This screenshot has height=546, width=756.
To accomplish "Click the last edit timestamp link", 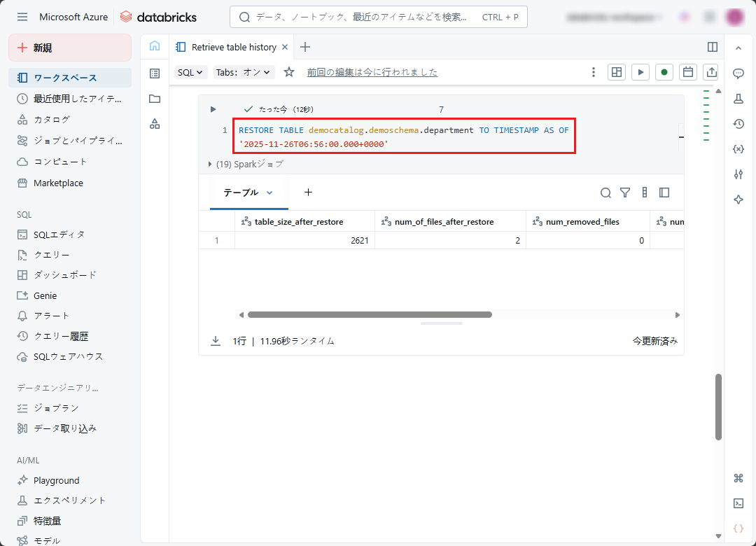I will [x=372, y=72].
